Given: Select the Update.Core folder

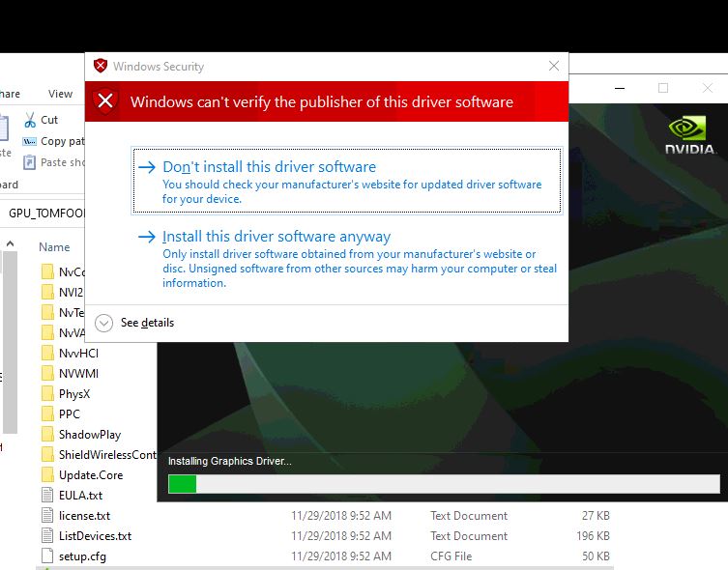Looking at the screenshot, I should [91, 475].
